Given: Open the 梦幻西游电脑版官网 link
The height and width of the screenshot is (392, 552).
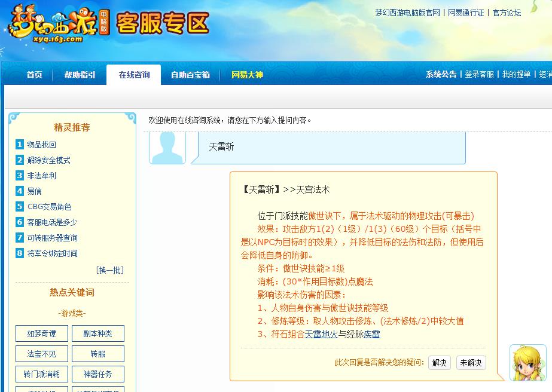Looking at the screenshot, I should pos(407,13).
